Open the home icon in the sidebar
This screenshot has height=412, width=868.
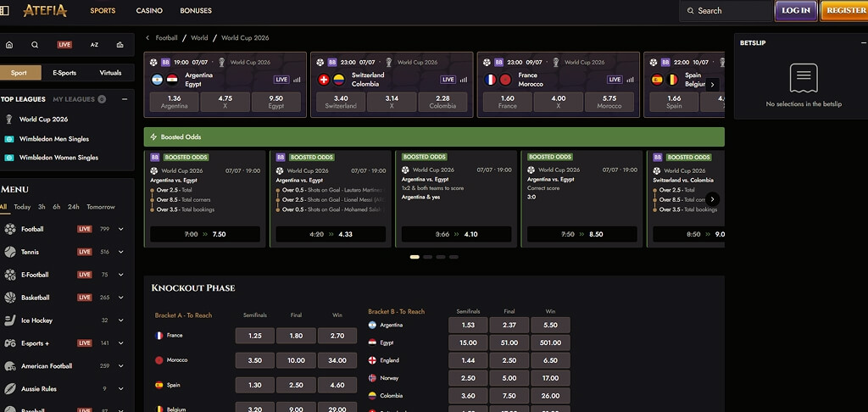(x=9, y=45)
